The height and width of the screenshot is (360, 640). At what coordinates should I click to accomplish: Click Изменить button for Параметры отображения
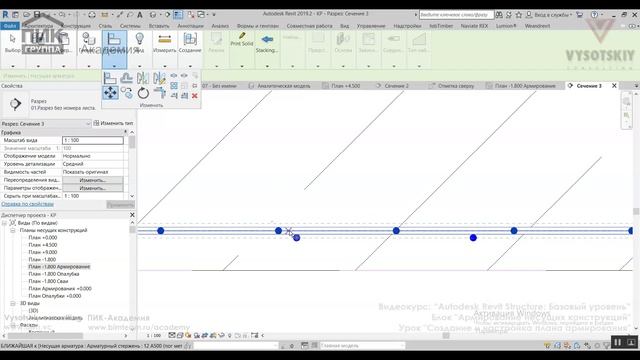coord(93,188)
